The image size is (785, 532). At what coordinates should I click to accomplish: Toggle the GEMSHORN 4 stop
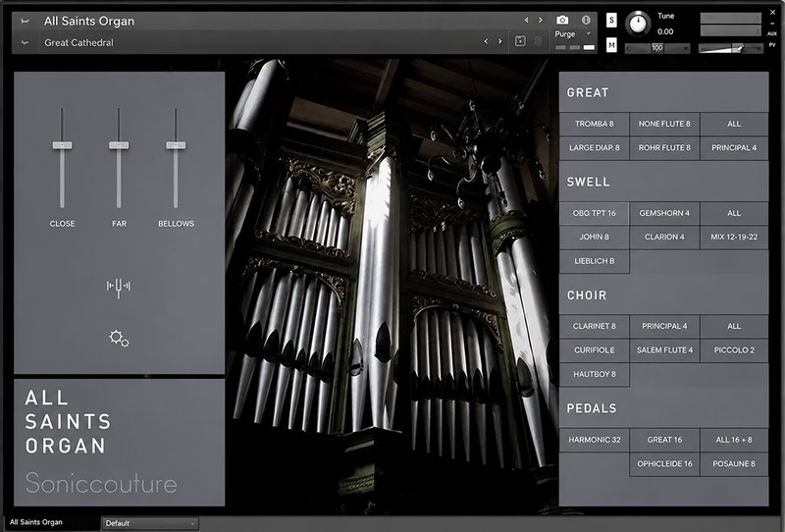664,213
